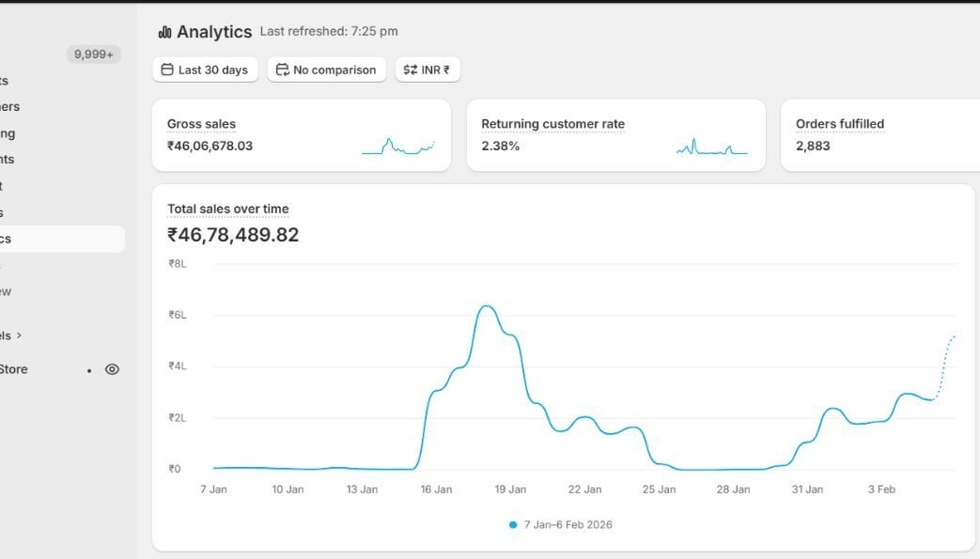Image resolution: width=980 pixels, height=559 pixels.
Task: Click the 10 Jan axis label
Action: click(x=288, y=489)
